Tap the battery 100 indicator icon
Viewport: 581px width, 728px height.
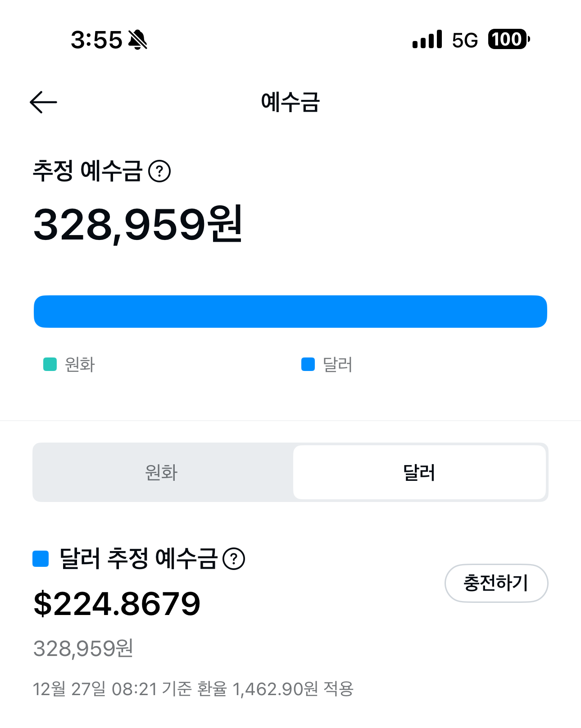508,40
